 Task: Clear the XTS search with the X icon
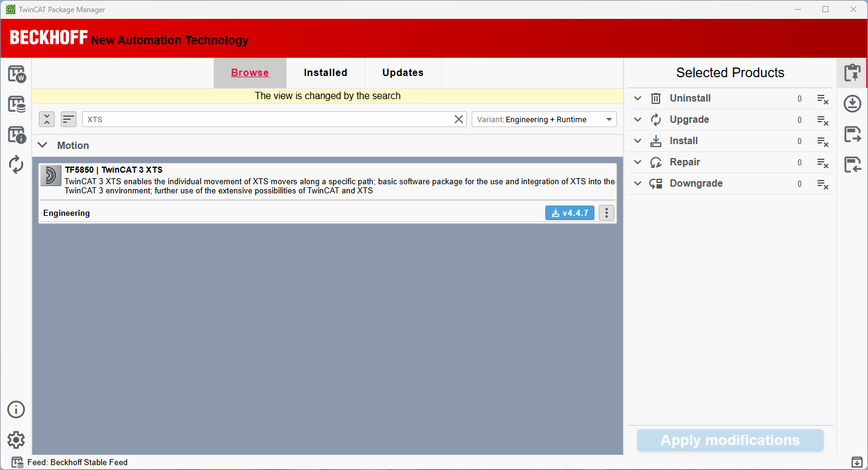pyautogui.click(x=459, y=119)
